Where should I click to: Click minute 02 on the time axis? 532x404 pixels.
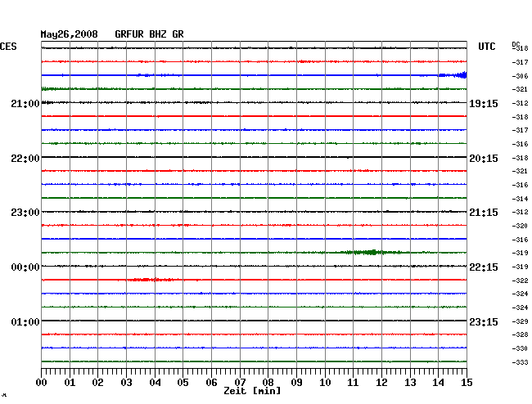[97, 383]
